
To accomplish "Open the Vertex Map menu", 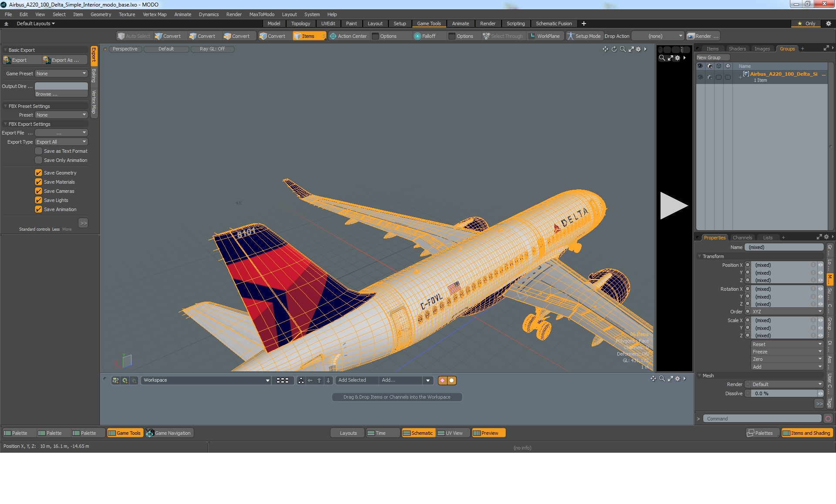I will click(x=155, y=14).
